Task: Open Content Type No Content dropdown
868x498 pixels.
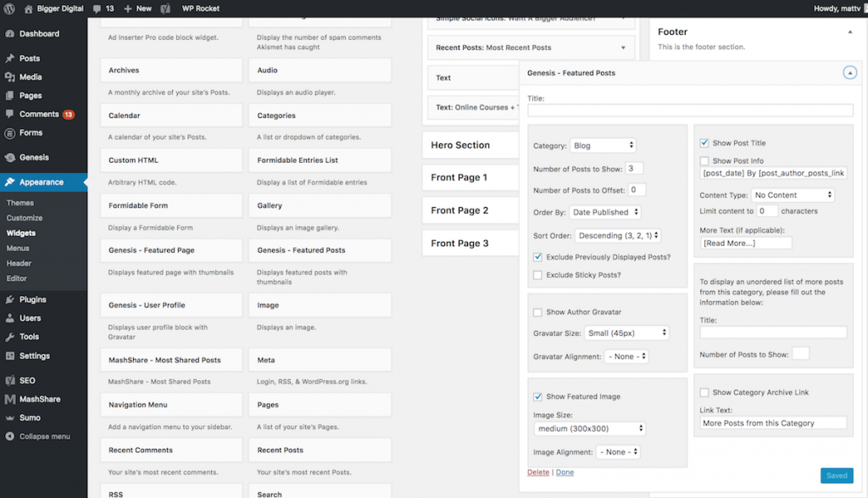Action: click(793, 195)
